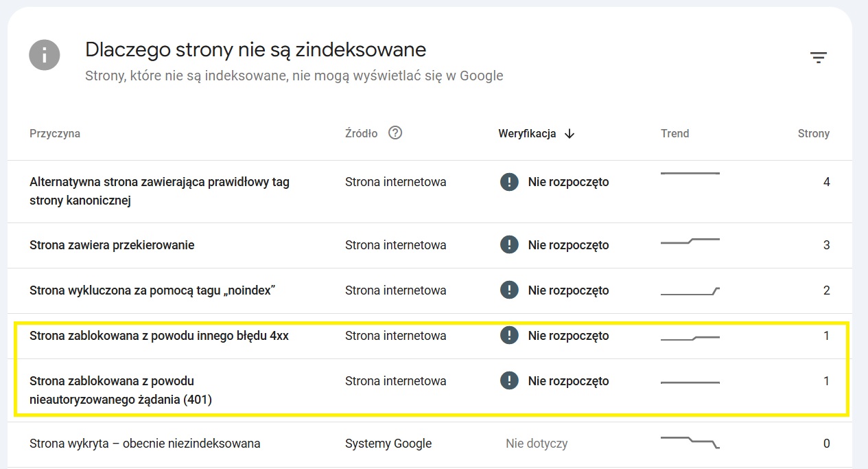Open the Alternatywna strona kanoniczna issue row
This screenshot has width=868, height=469.
tap(159, 191)
